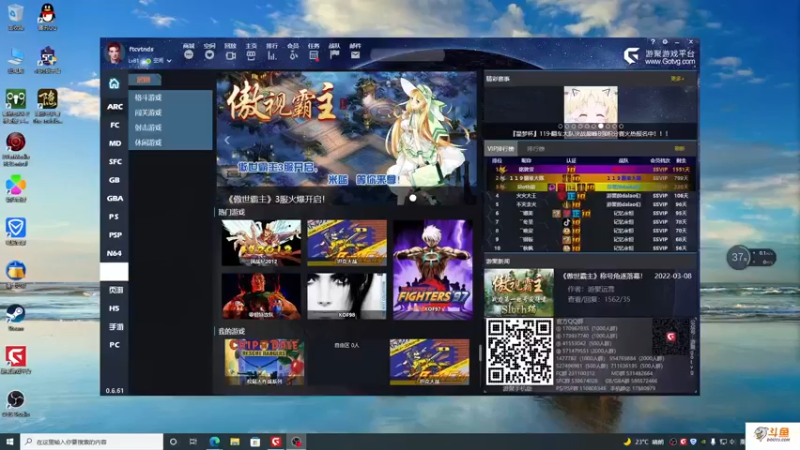Image resolution: width=800 pixels, height=450 pixels.
Task: Click the highlighted white sidebar item below N64
Action: 114,271
